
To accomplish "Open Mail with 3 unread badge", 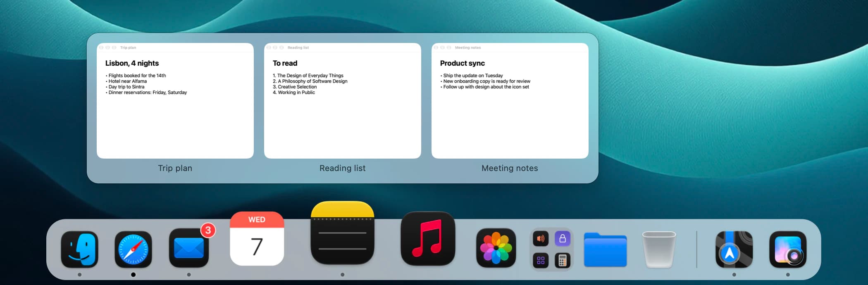I will point(189,247).
